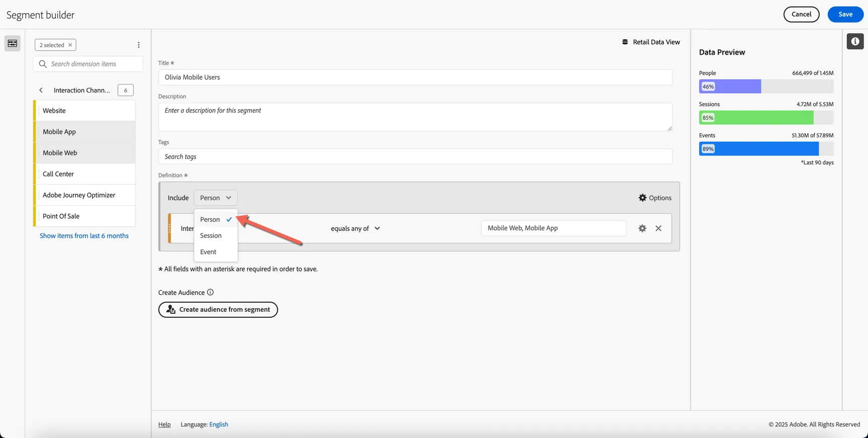Cancel the segment builder
The height and width of the screenshot is (438, 868).
801,14
